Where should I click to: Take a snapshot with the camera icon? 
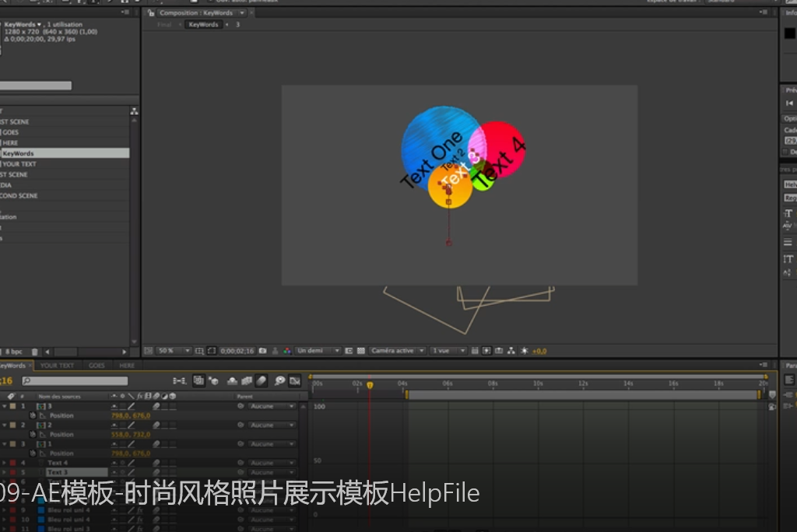click(x=263, y=351)
